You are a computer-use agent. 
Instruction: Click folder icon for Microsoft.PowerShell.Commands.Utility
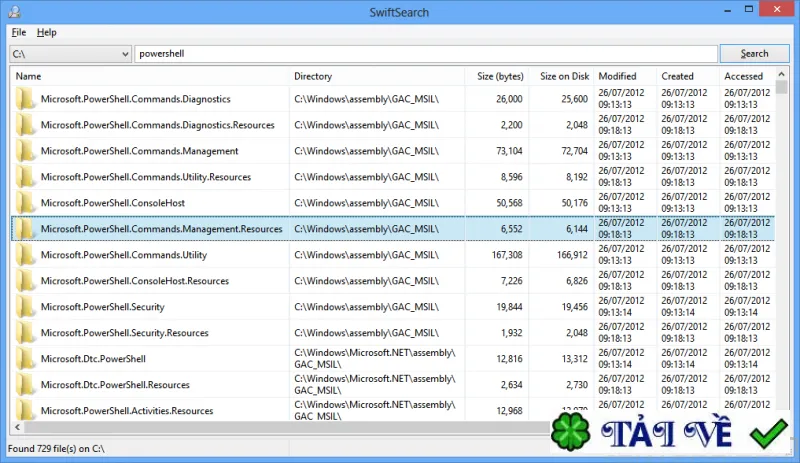click(24, 255)
